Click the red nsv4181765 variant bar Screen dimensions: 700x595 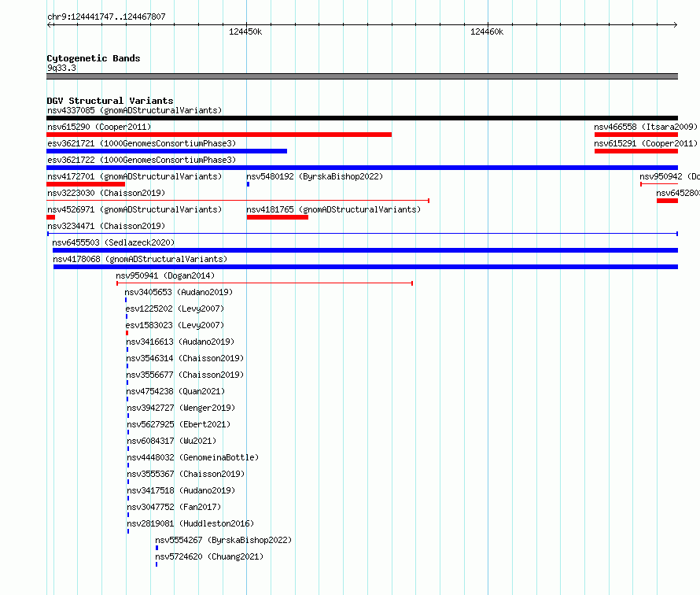[277, 217]
